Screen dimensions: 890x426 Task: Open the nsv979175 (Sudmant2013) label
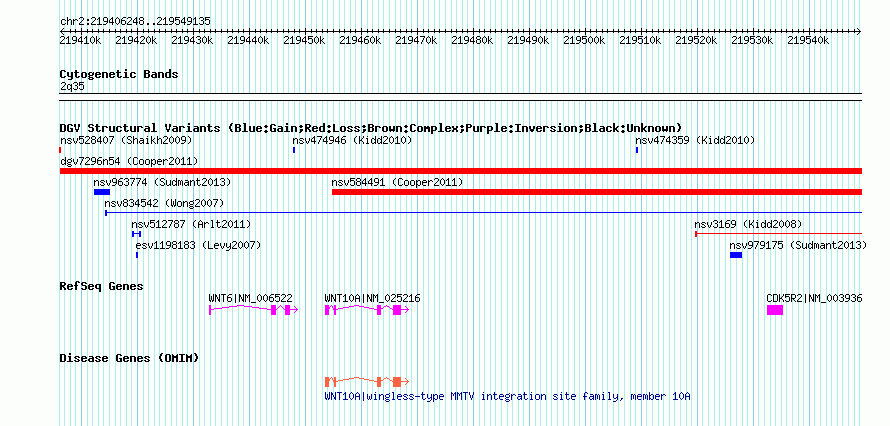pos(798,246)
